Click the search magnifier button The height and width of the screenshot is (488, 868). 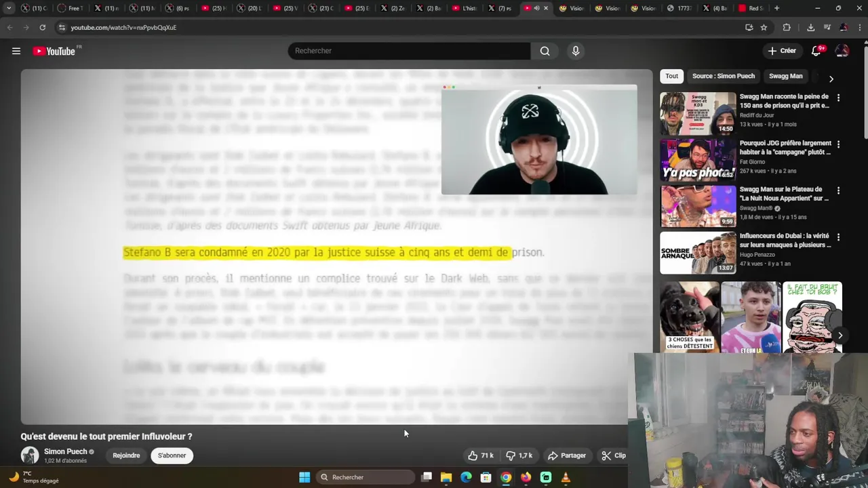coord(545,51)
